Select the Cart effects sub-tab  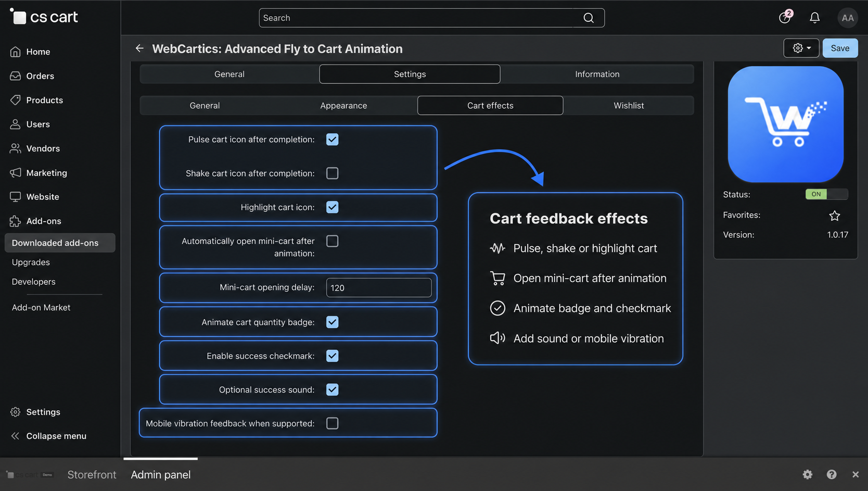(490, 105)
